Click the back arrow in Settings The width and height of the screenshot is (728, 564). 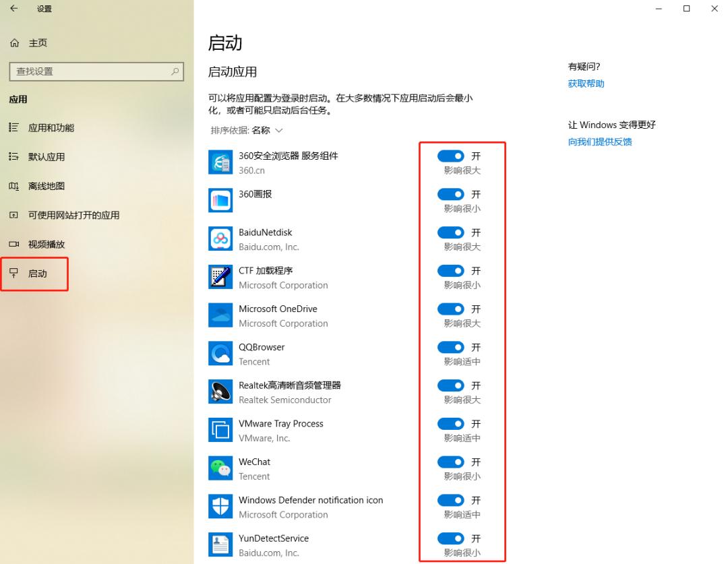tap(14, 8)
